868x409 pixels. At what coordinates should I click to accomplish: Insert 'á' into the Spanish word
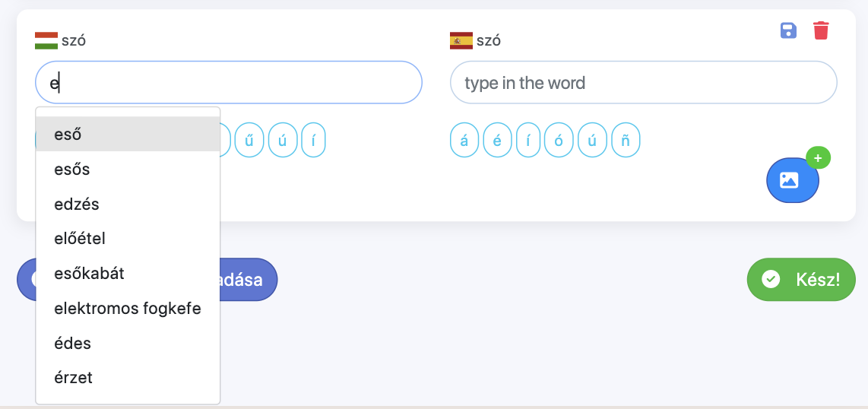tap(464, 141)
